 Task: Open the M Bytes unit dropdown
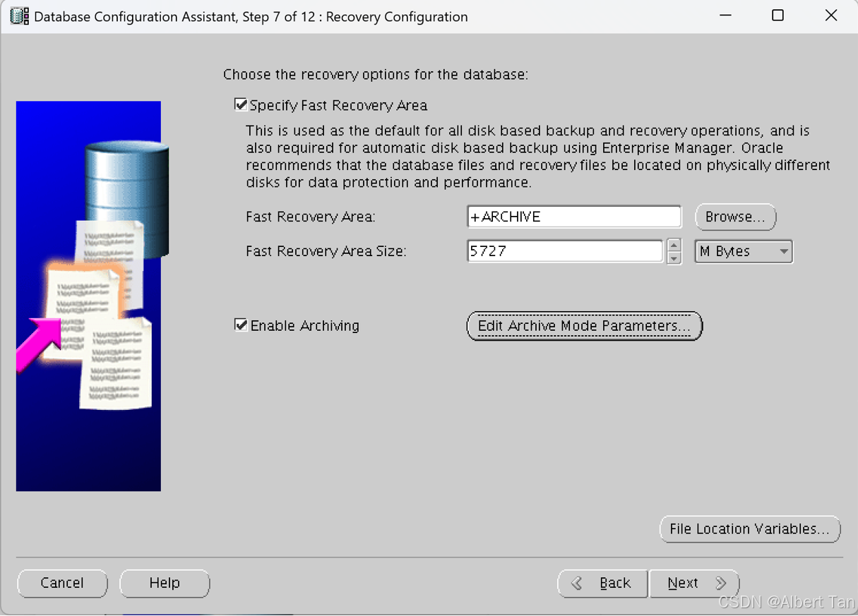click(744, 251)
